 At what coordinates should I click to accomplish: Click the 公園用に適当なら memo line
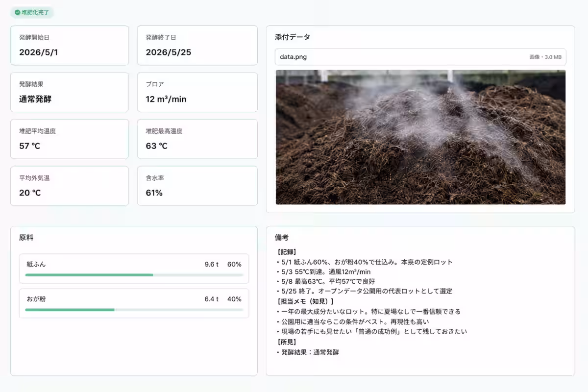click(x=352, y=321)
